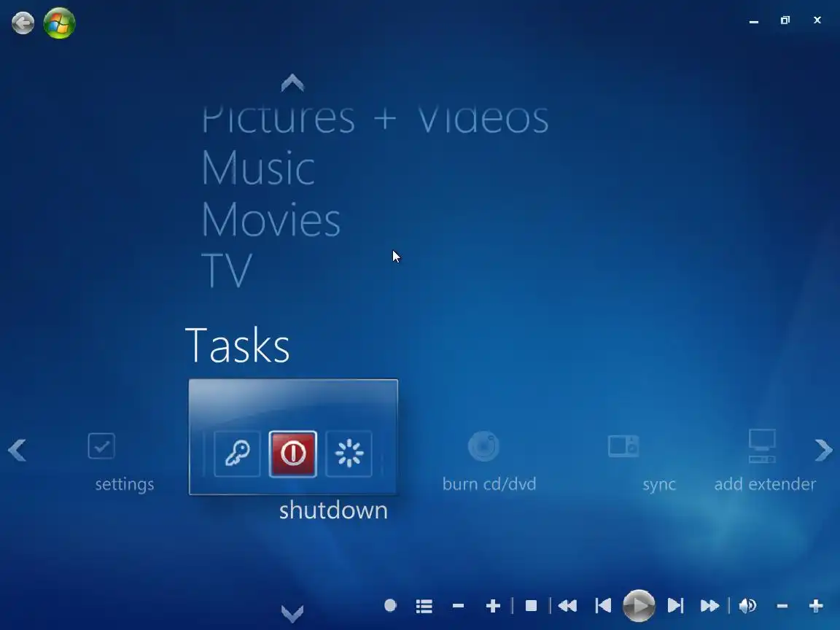Minimize the Media Center window
Viewport: 840px width, 630px height.
(x=754, y=20)
